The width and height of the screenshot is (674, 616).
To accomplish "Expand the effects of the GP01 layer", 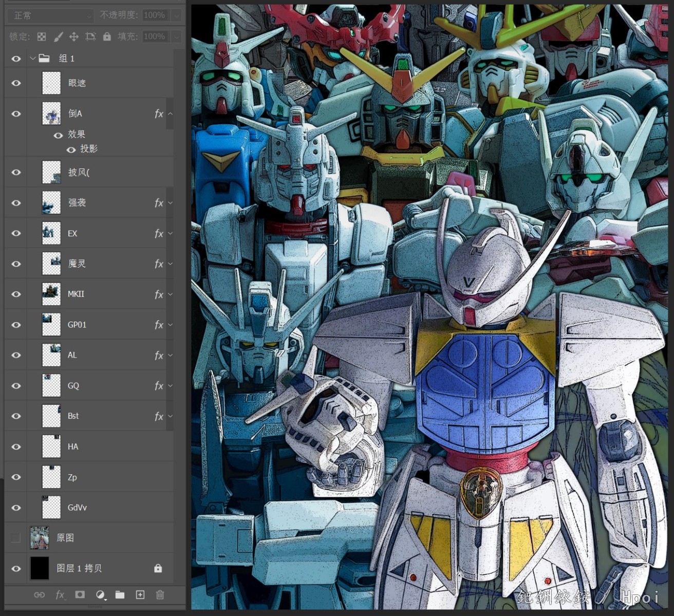I will [x=170, y=325].
